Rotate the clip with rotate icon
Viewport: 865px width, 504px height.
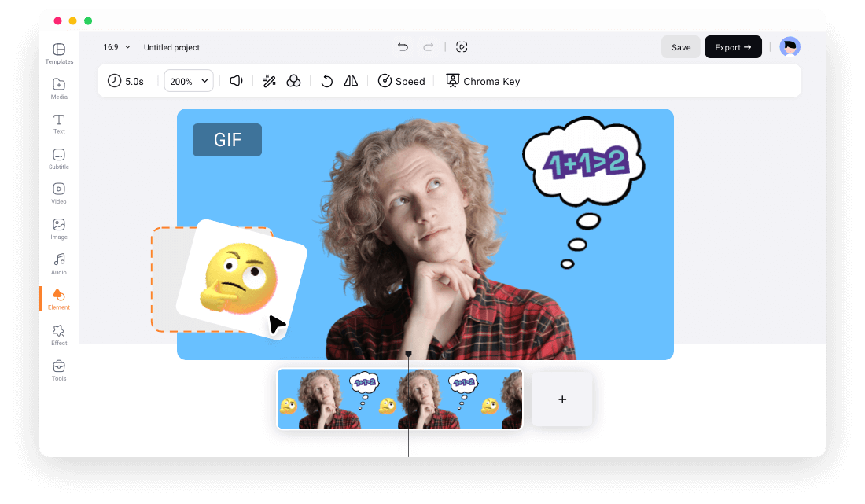[x=326, y=81]
